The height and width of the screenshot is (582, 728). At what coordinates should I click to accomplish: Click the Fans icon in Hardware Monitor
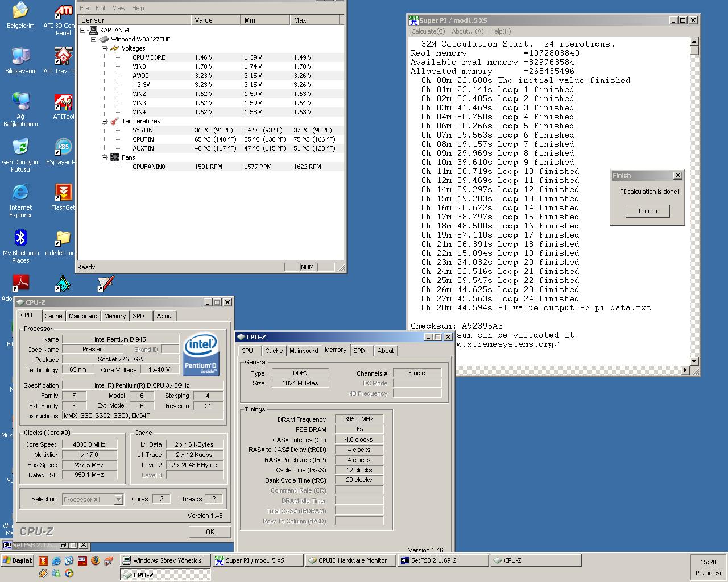[115, 157]
